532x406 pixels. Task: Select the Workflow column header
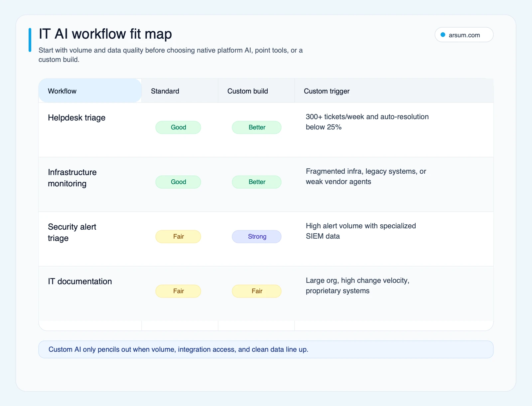(x=90, y=91)
